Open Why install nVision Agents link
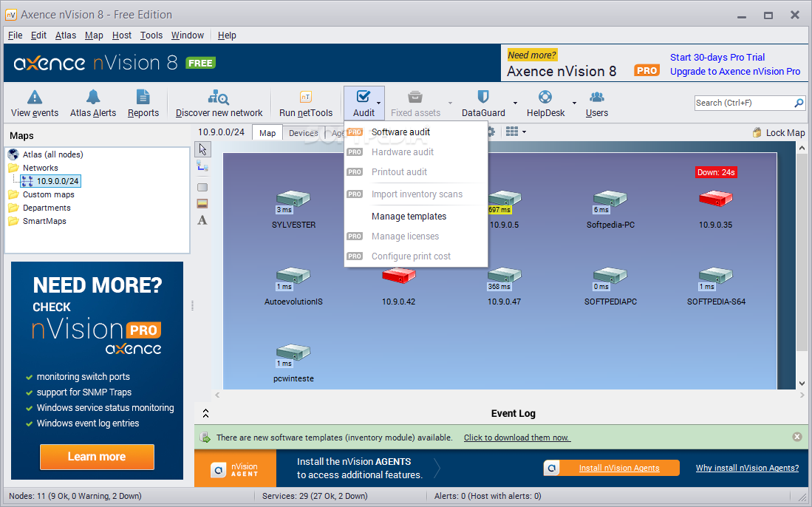Screen dimensions: 812x507 [747, 468]
